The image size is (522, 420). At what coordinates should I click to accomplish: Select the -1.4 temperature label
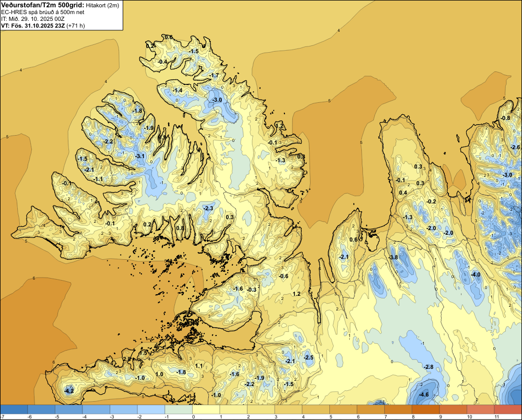[x=177, y=91]
